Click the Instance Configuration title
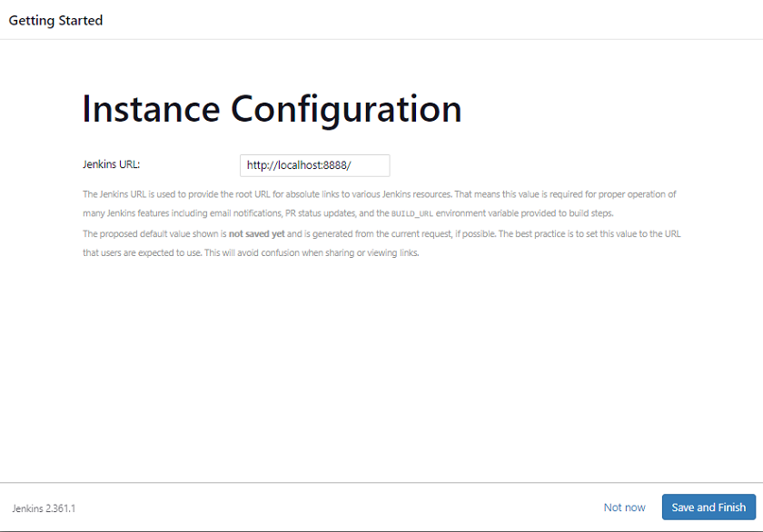The height and width of the screenshot is (532, 763). [x=272, y=109]
